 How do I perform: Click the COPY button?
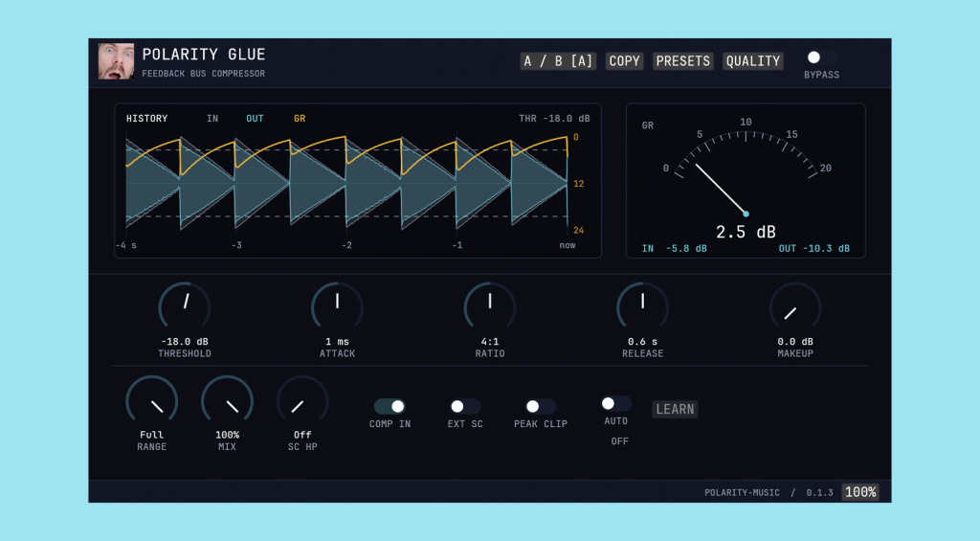click(624, 61)
